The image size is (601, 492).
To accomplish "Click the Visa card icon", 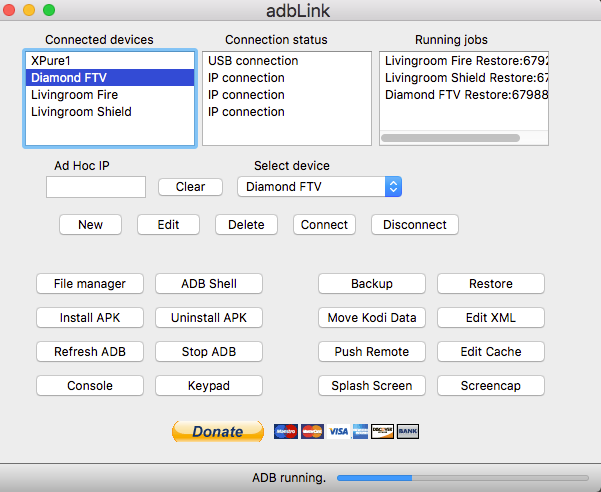I will point(338,431).
